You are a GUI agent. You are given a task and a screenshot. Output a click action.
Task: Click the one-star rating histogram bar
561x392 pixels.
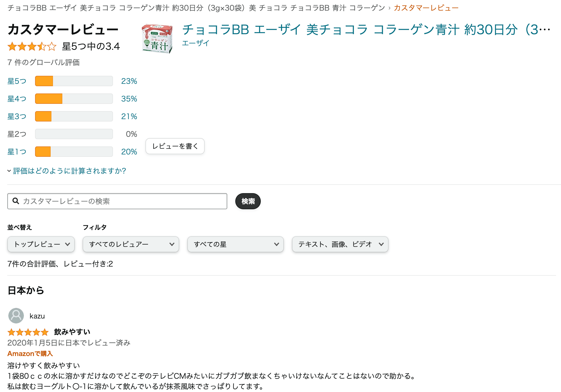point(74,152)
